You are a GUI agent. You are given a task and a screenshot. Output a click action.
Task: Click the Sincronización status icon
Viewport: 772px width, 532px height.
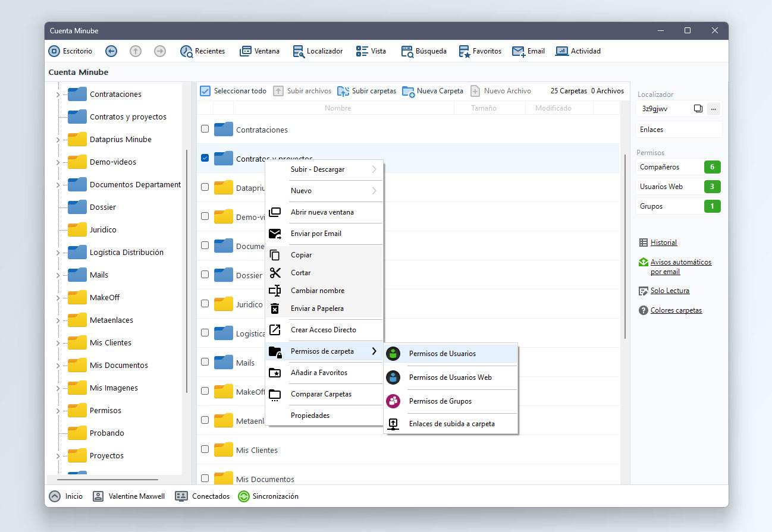pyautogui.click(x=243, y=496)
